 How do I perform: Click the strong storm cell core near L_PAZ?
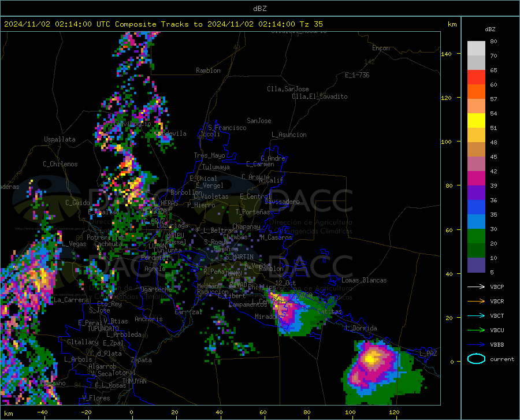pos(371,358)
